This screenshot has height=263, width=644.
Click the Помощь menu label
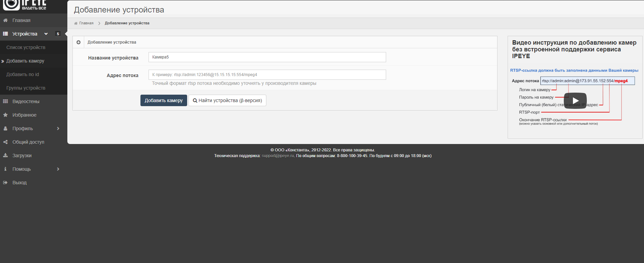(x=22, y=169)
